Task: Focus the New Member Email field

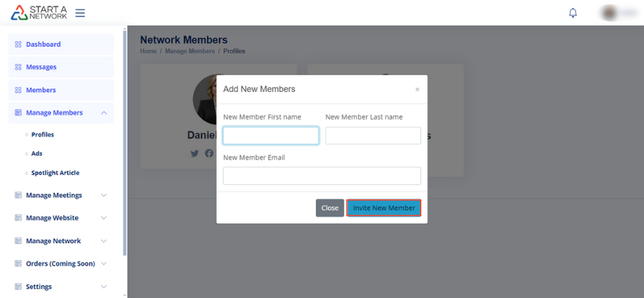Action: point(322,176)
